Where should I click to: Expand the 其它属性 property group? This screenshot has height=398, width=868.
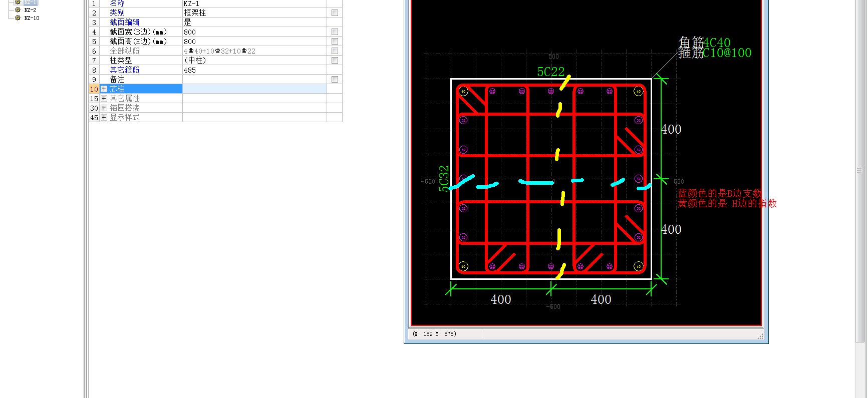pyautogui.click(x=104, y=98)
